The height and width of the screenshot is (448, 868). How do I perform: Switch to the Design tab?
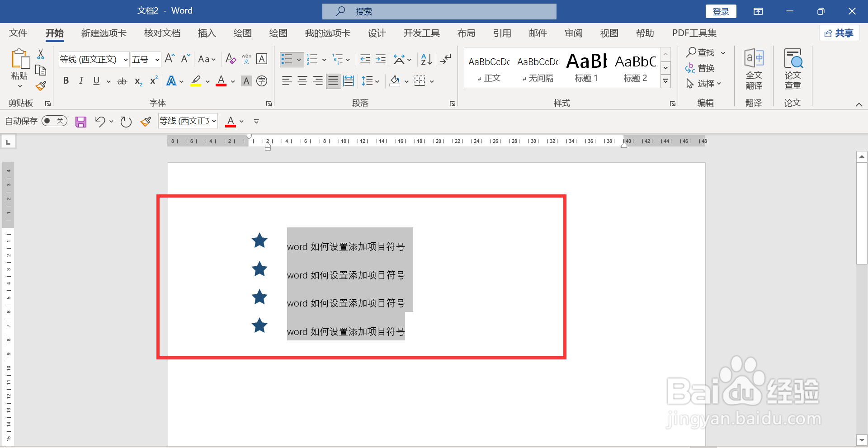pyautogui.click(x=377, y=33)
